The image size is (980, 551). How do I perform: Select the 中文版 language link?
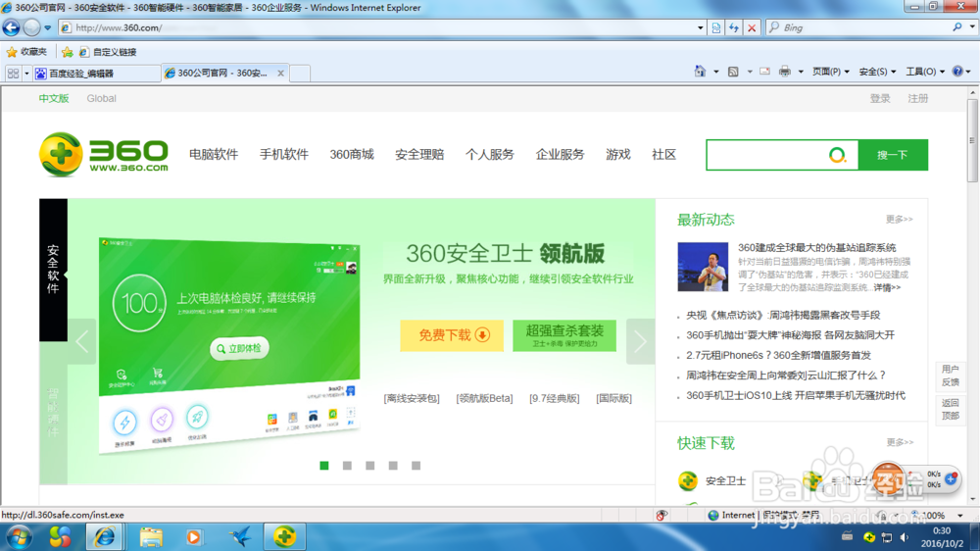pyautogui.click(x=54, y=98)
